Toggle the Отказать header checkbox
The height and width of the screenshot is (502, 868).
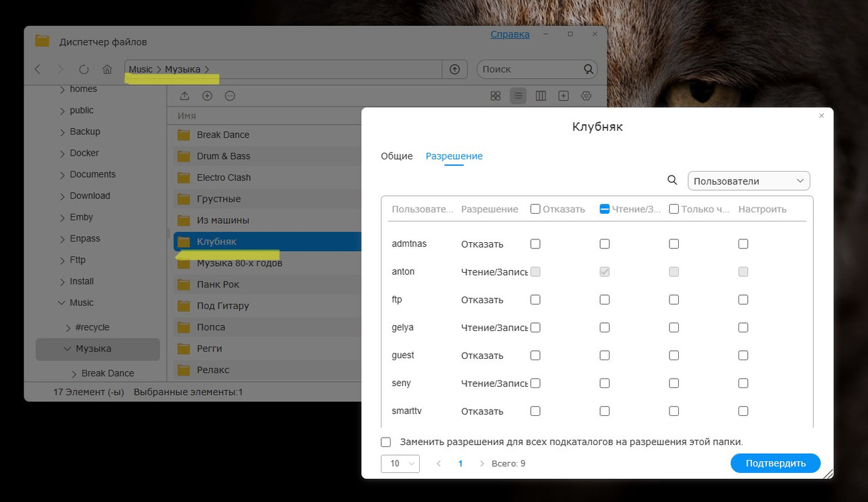coord(535,209)
